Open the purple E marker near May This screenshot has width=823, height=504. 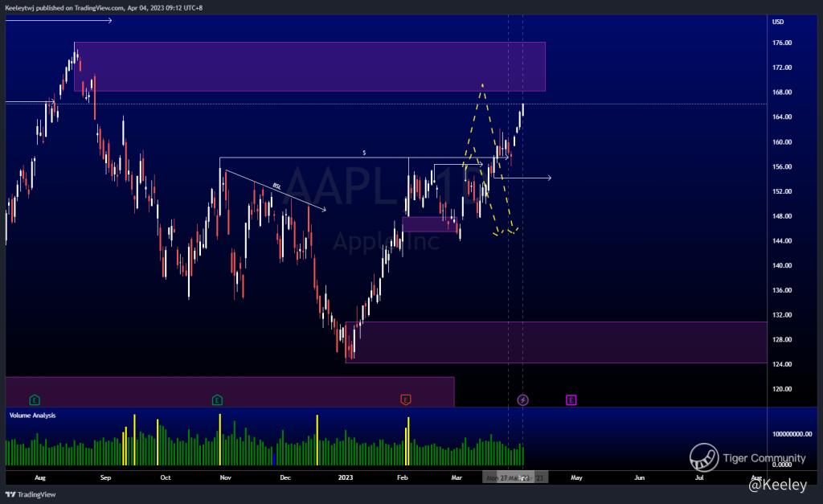[x=571, y=400]
